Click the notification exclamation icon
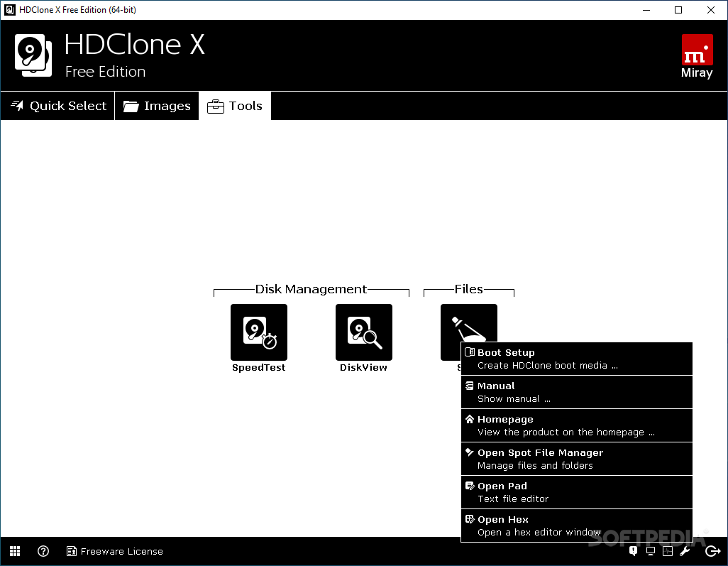The height and width of the screenshot is (566, 728). (x=634, y=551)
